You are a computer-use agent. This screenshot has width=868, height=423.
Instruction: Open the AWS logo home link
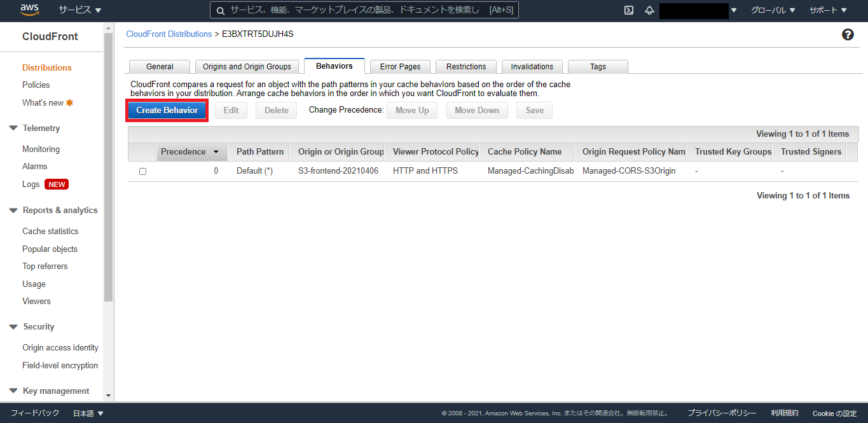tap(30, 10)
